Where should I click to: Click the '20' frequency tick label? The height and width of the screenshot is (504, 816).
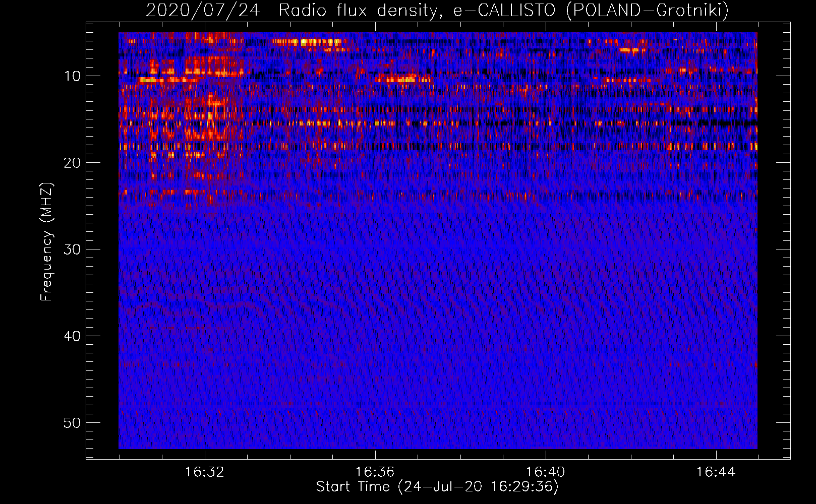click(x=73, y=163)
